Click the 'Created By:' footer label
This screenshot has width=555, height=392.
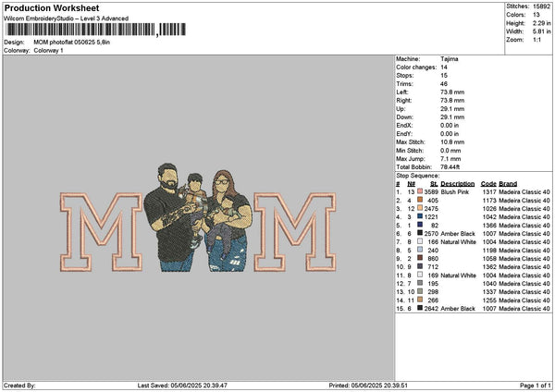pos(19,386)
